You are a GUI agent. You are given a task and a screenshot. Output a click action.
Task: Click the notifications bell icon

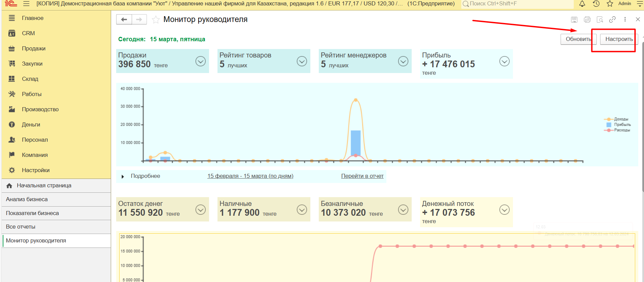click(x=582, y=4)
